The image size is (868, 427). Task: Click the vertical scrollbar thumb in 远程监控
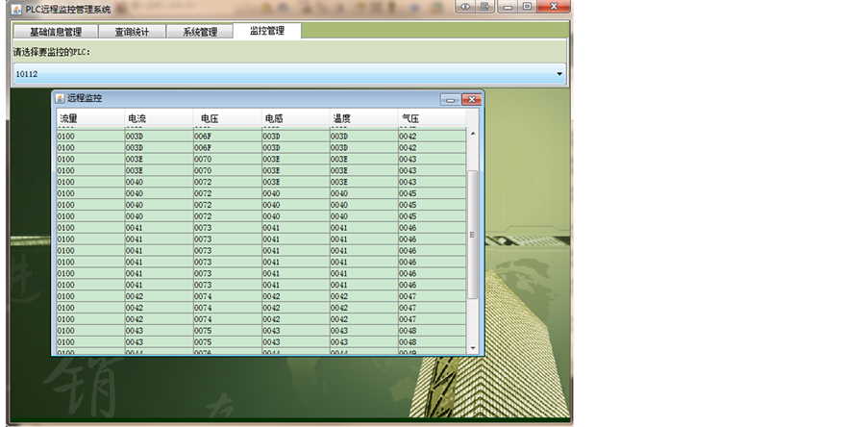point(472,236)
